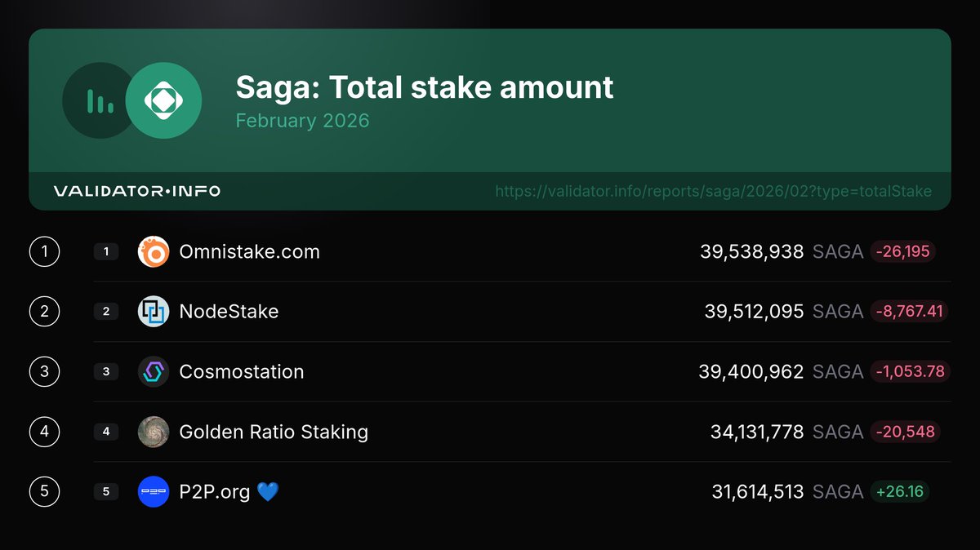Image resolution: width=980 pixels, height=550 pixels.
Task: Click the Saga: Total stake amount title
Action: [x=424, y=86]
